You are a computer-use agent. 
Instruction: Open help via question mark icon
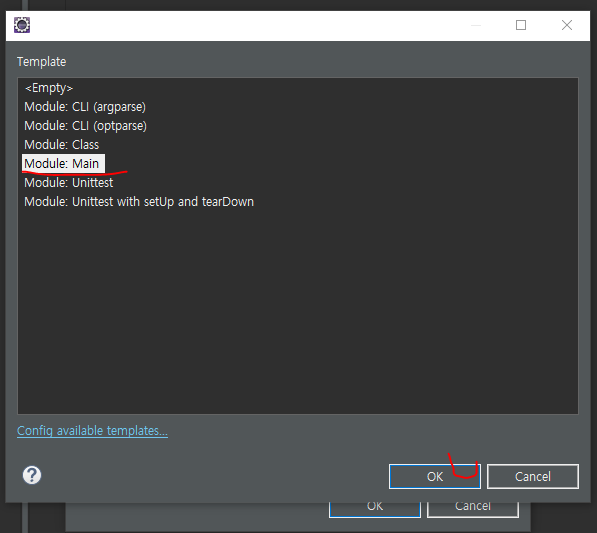coord(32,475)
